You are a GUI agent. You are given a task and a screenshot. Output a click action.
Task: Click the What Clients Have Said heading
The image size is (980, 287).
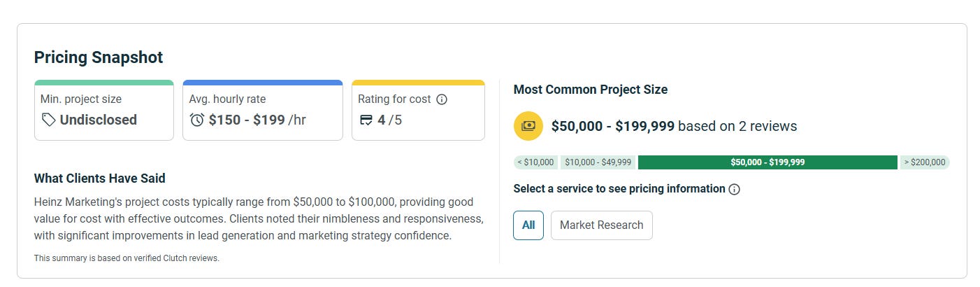[100, 178]
